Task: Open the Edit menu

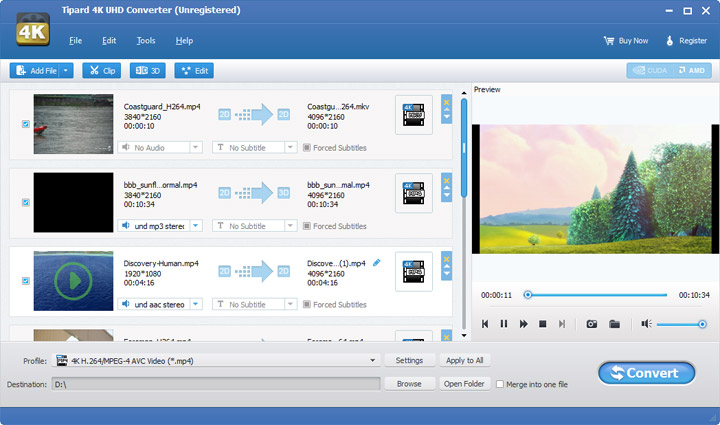Action: [x=109, y=41]
